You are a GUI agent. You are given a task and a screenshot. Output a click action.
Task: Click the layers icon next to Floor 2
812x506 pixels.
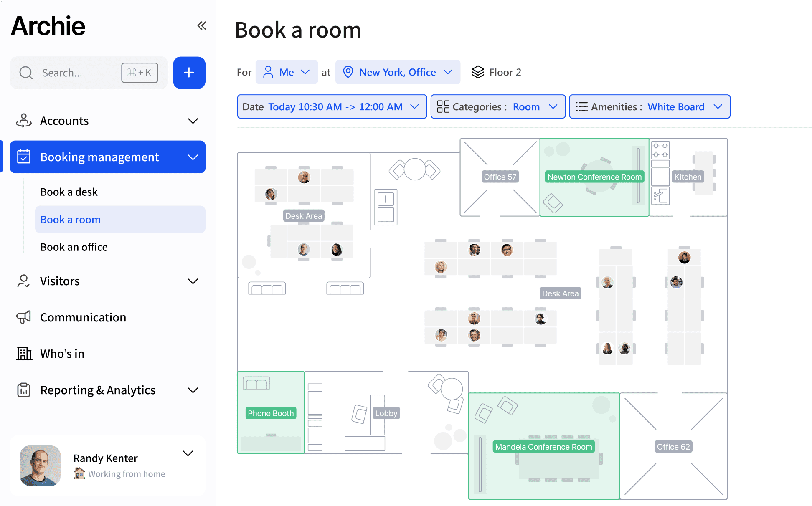click(x=477, y=72)
